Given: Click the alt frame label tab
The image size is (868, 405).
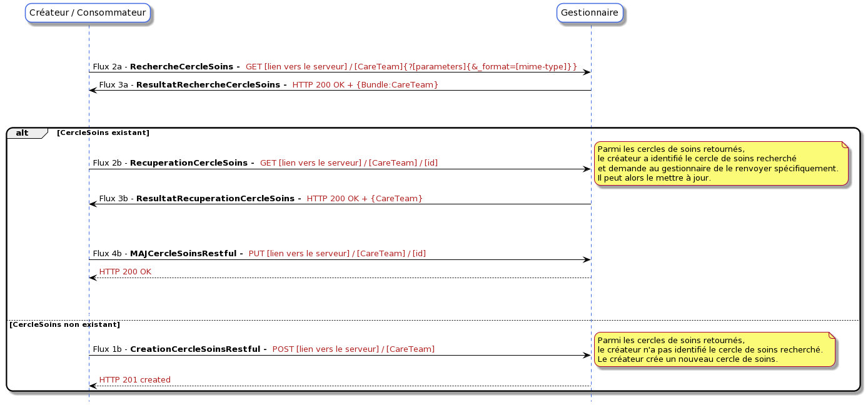Looking at the screenshot, I should click(24, 133).
